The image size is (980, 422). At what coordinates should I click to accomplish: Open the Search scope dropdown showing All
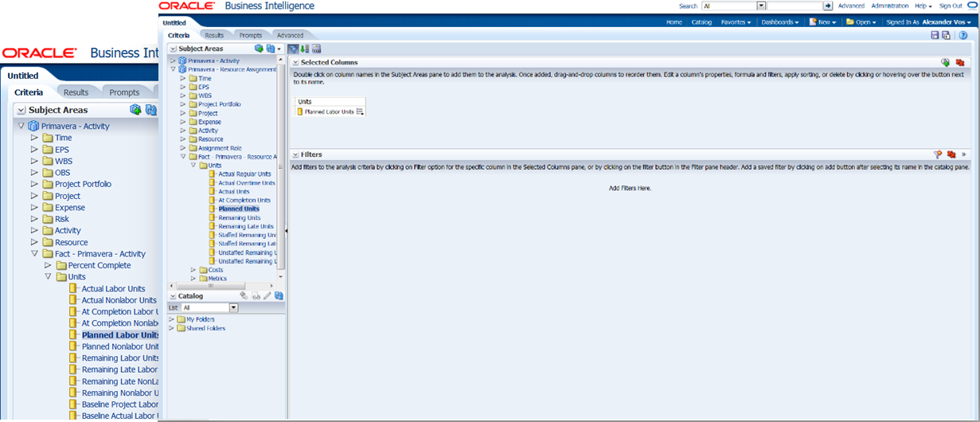pos(762,6)
